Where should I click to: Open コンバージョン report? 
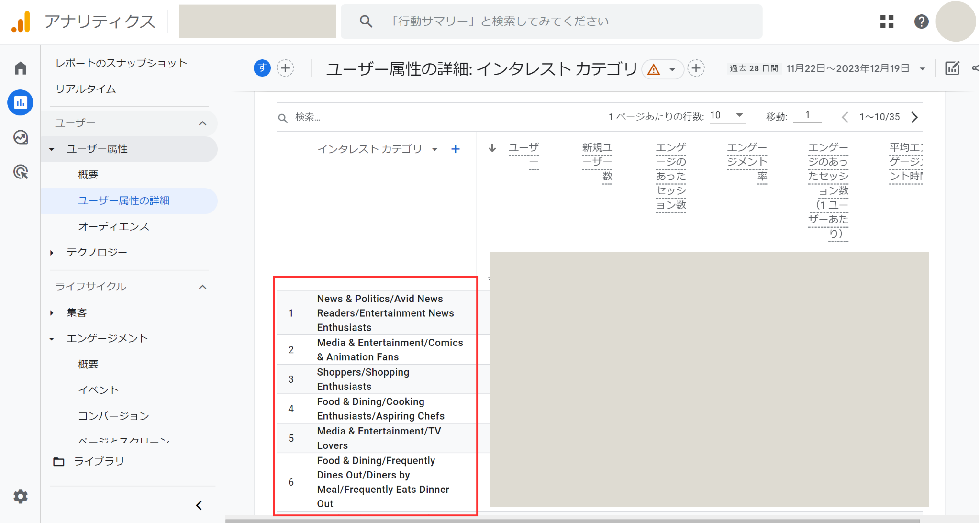coord(114,416)
